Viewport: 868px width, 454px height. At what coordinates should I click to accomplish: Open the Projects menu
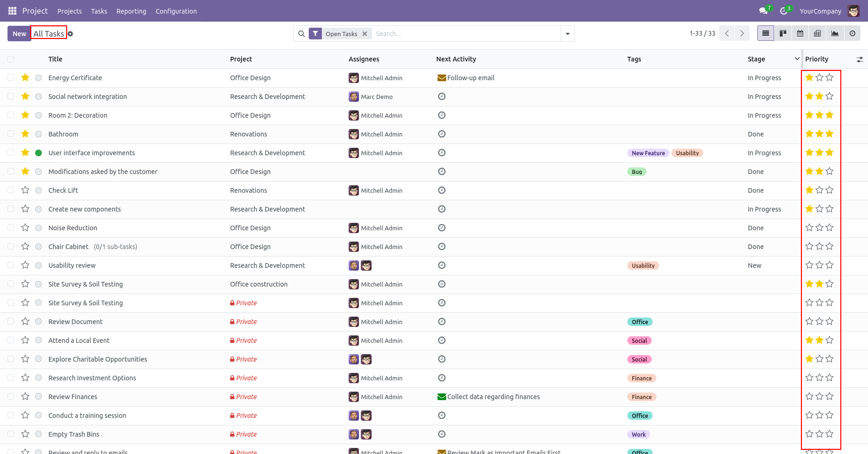(69, 11)
